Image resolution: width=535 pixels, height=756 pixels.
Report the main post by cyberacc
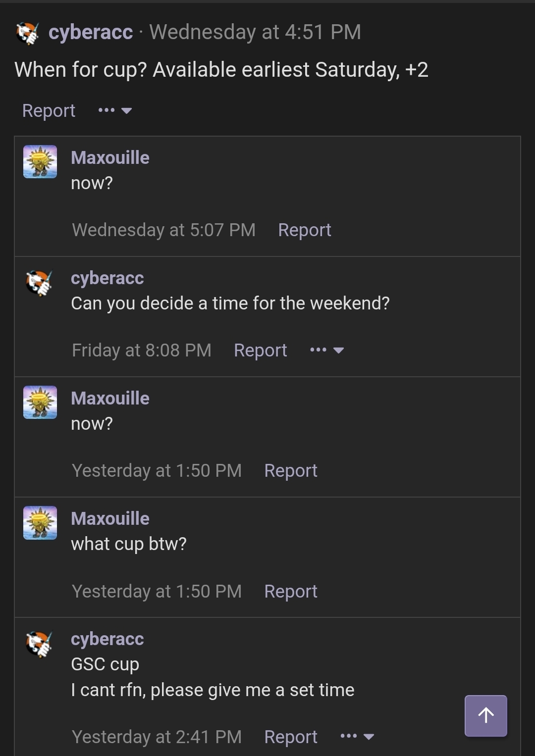click(49, 110)
